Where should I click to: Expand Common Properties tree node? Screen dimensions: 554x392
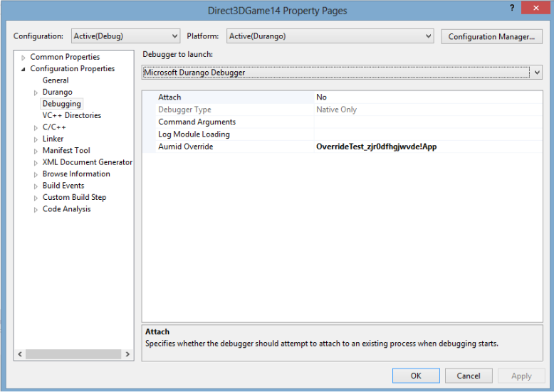tap(23, 58)
